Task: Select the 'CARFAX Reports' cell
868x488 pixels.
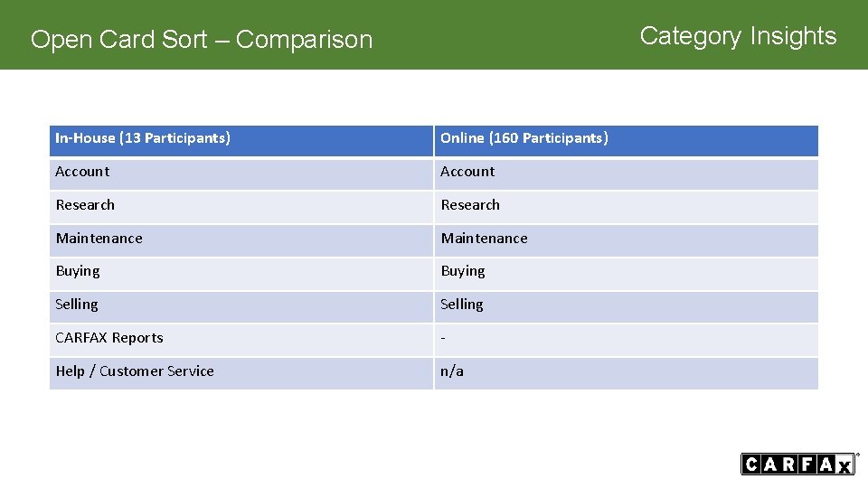Action: point(109,338)
